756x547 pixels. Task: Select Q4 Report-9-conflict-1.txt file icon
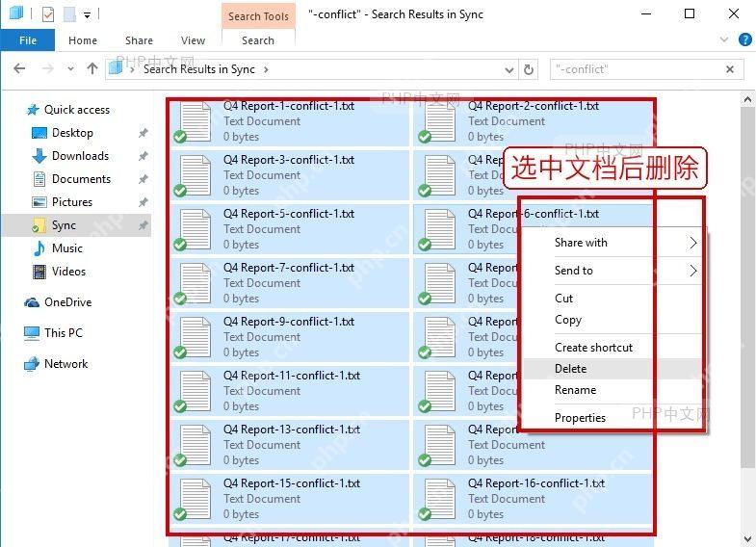(x=194, y=338)
